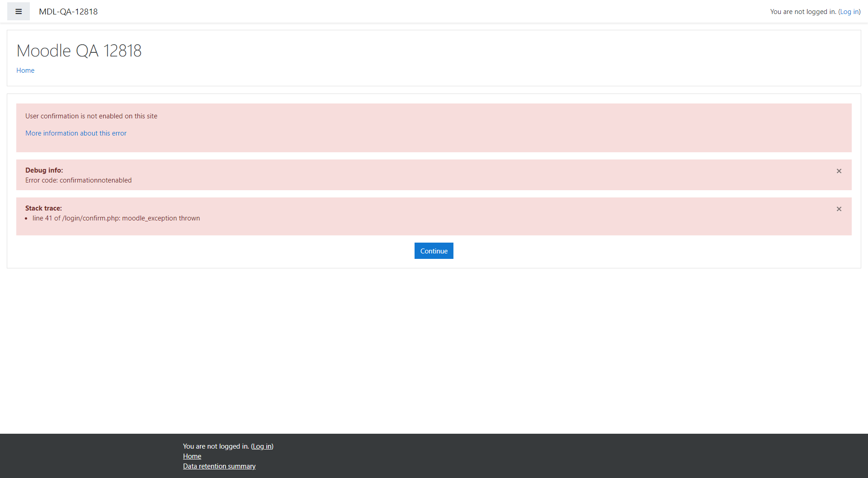
Task: Open Home link in footer
Action: point(192,456)
